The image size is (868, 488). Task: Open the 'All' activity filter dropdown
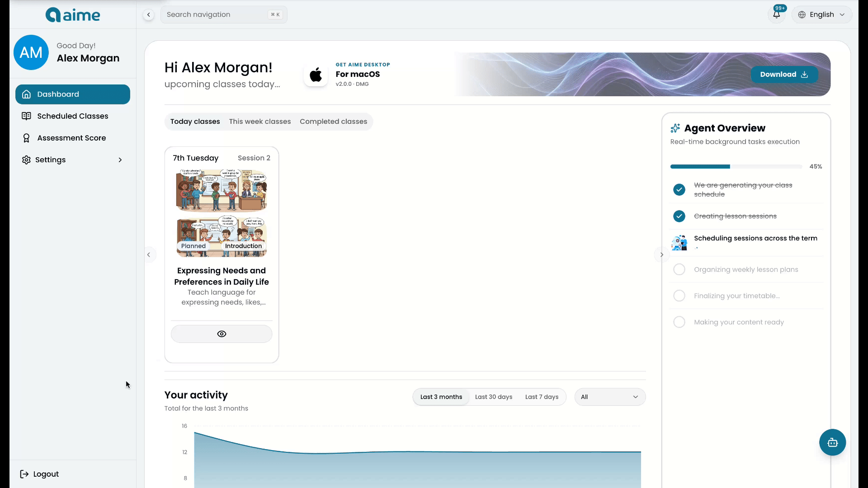[x=610, y=397]
